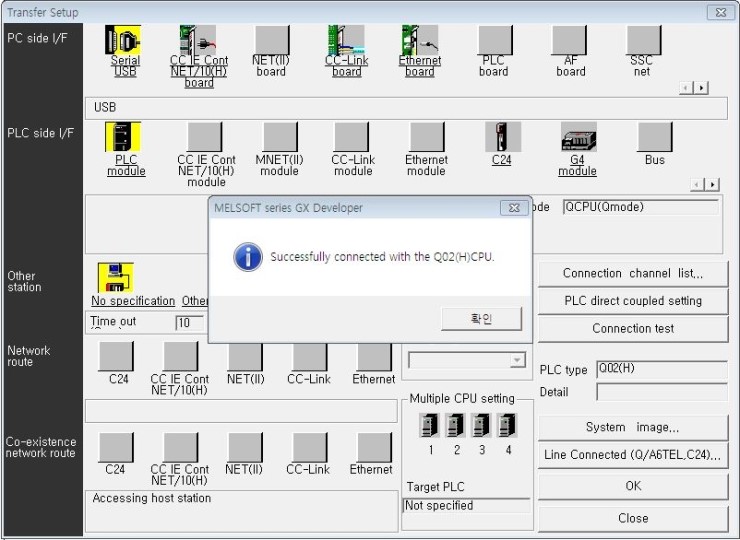Click the PLC type Q02(H) field

click(662, 369)
